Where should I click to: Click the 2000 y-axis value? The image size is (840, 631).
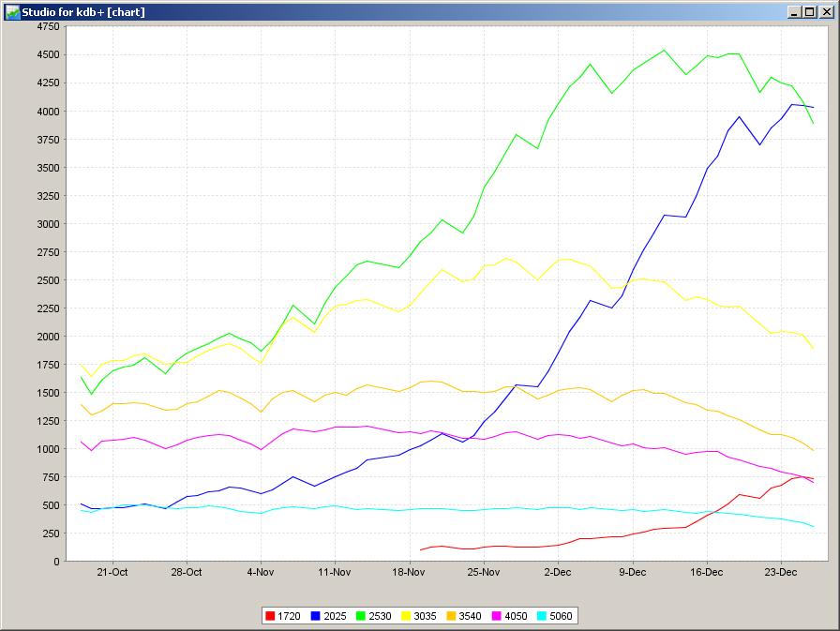click(x=48, y=337)
